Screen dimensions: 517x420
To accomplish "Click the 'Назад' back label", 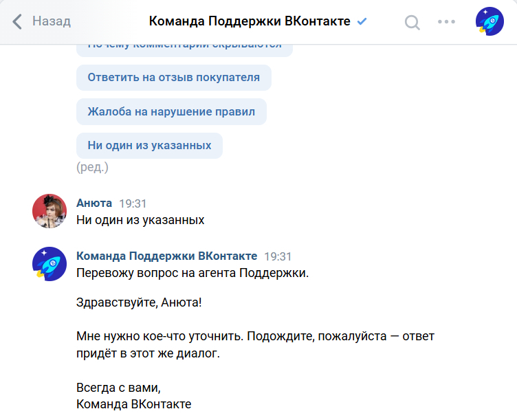I will [51, 21].
